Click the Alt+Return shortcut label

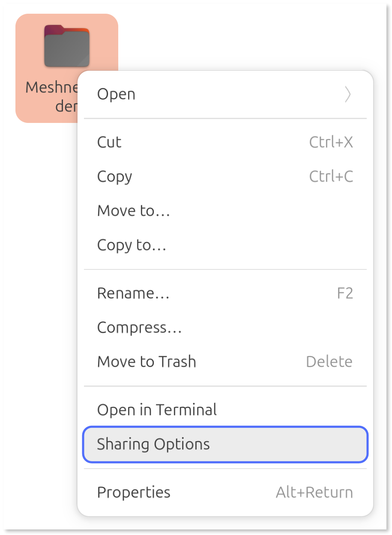click(314, 493)
